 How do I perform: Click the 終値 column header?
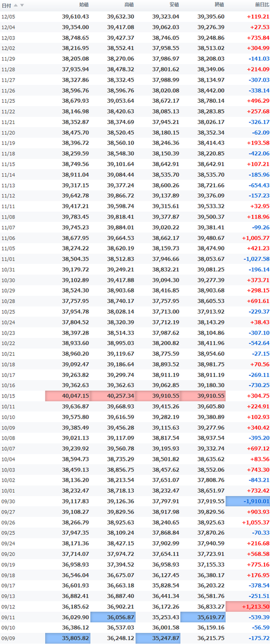[x=219, y=5]
